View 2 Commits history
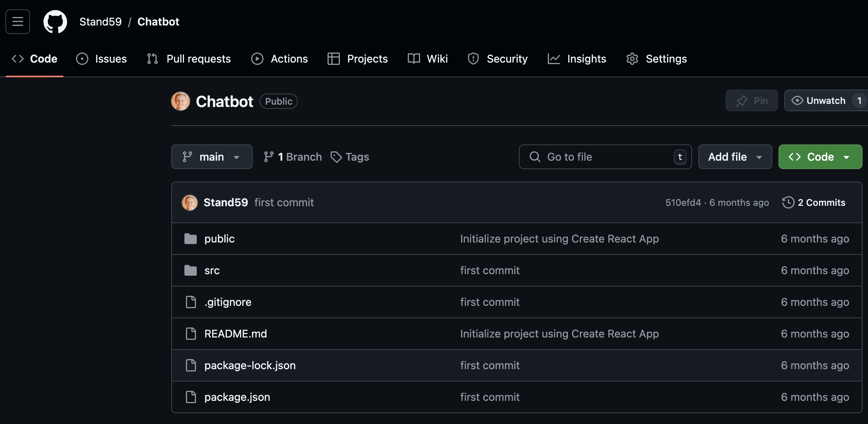 pyautogui.click(x=814, y=202)
